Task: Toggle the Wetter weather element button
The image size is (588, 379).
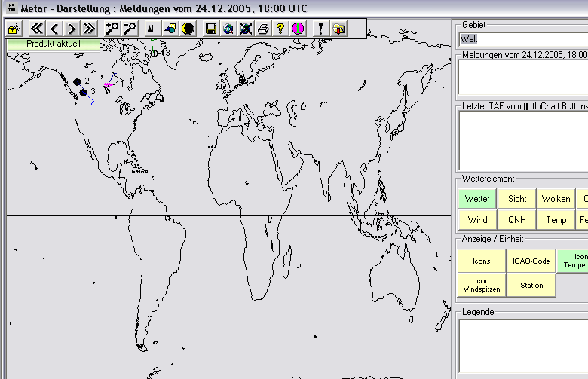Action: coord(476,199)
